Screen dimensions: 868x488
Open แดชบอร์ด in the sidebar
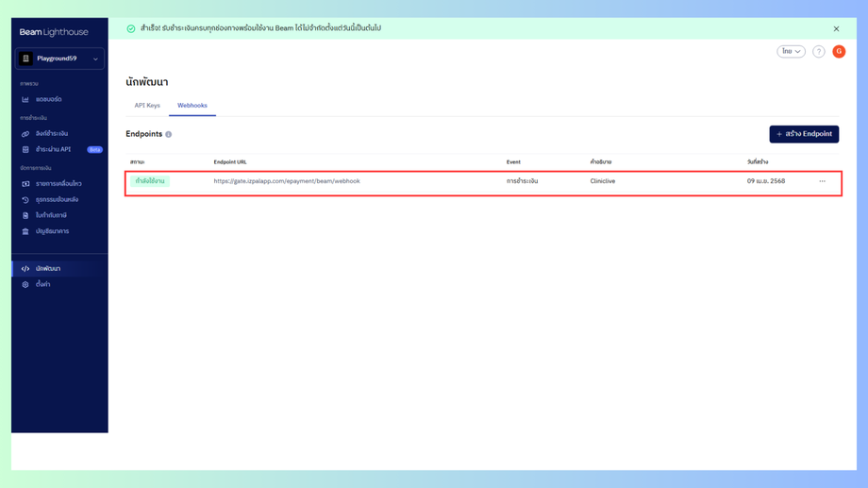click(x=49, y=100)
